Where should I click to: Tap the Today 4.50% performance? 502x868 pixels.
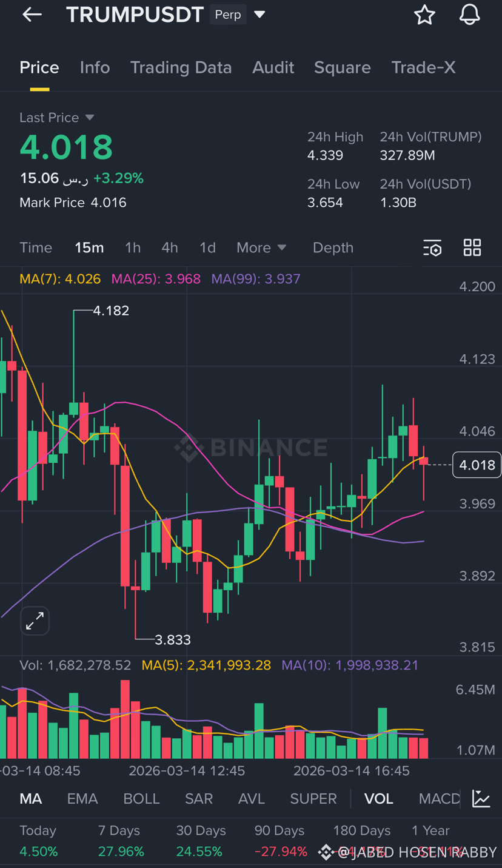38,841
